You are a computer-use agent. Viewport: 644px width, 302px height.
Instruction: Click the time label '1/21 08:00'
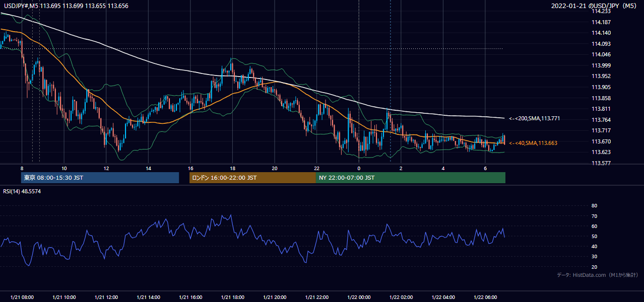point(22,297)
